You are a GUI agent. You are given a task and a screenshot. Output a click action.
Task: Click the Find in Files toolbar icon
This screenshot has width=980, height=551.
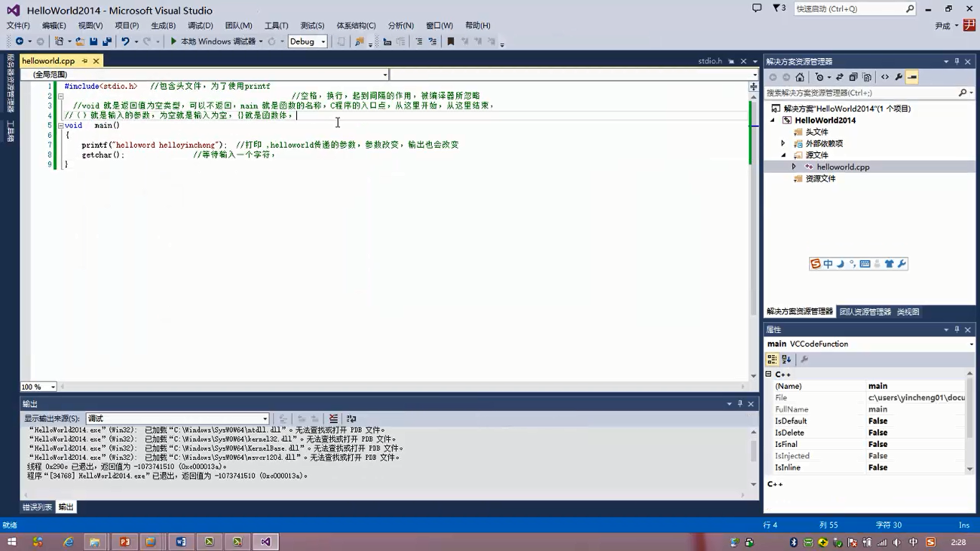point(359,42)
